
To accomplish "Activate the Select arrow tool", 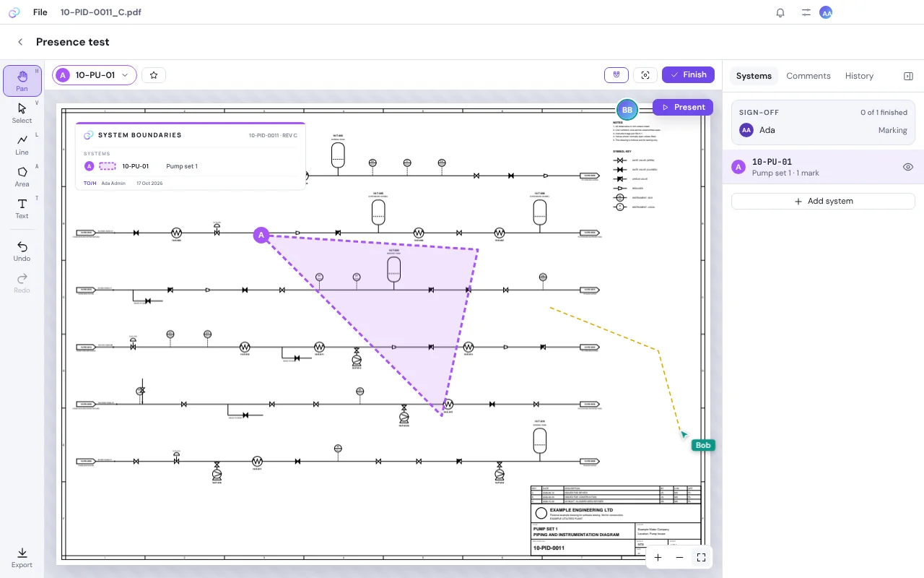I will point(22,113).
